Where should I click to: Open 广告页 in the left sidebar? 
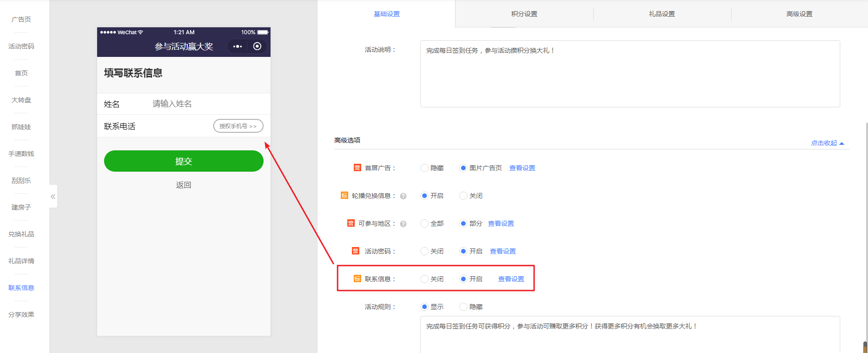coord(21,19)
